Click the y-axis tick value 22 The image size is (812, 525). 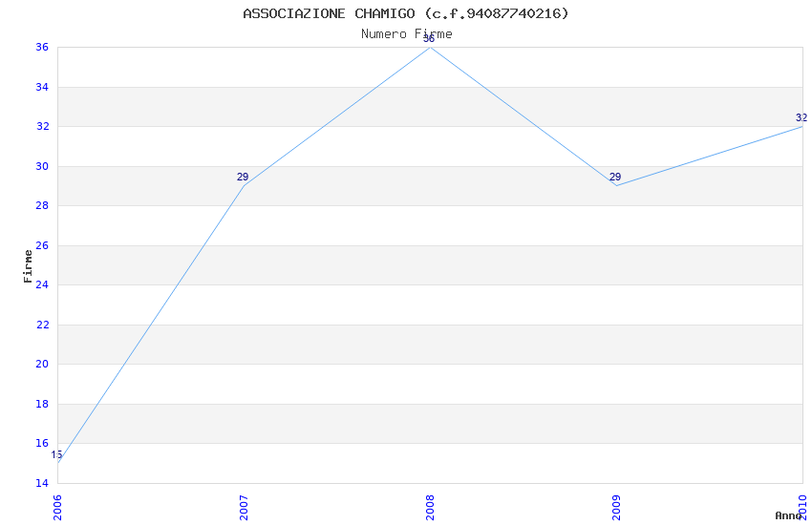[42, 325]
